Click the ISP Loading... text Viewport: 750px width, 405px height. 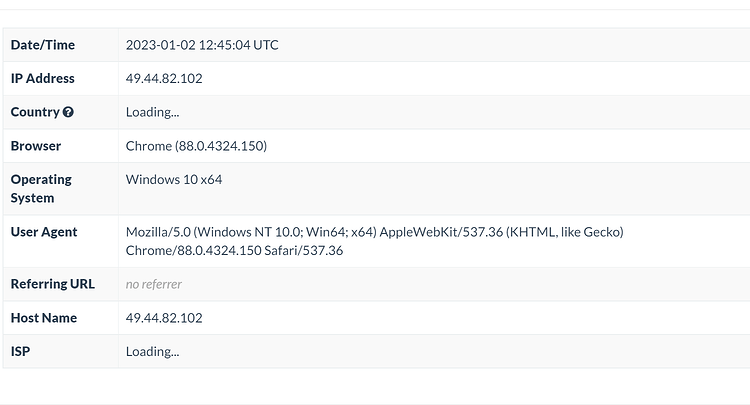pyautogui.click(x=152, y=351)
